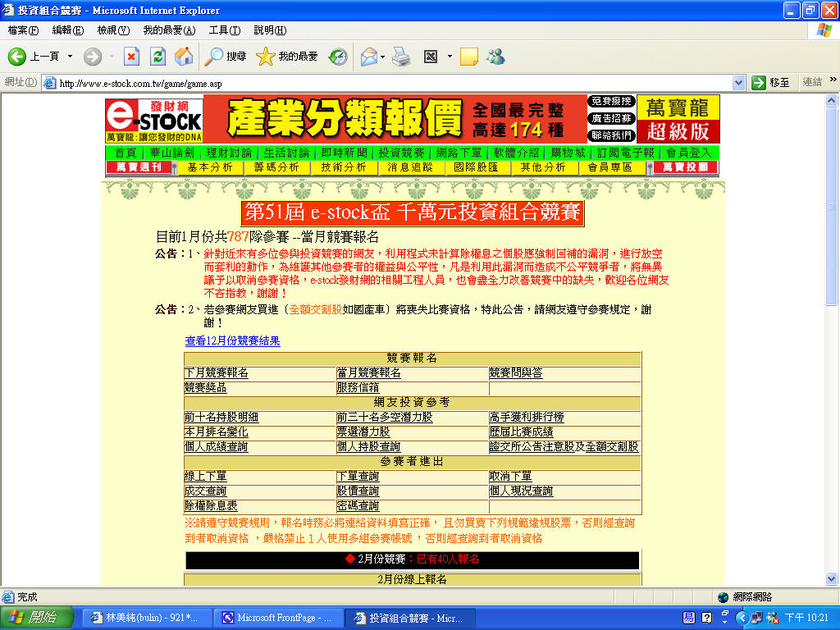Image resolution: width=840 pixels, height=630 pixels.
Task: Open the 檔案(F) File menu
Action: click(x=23, y=30)
